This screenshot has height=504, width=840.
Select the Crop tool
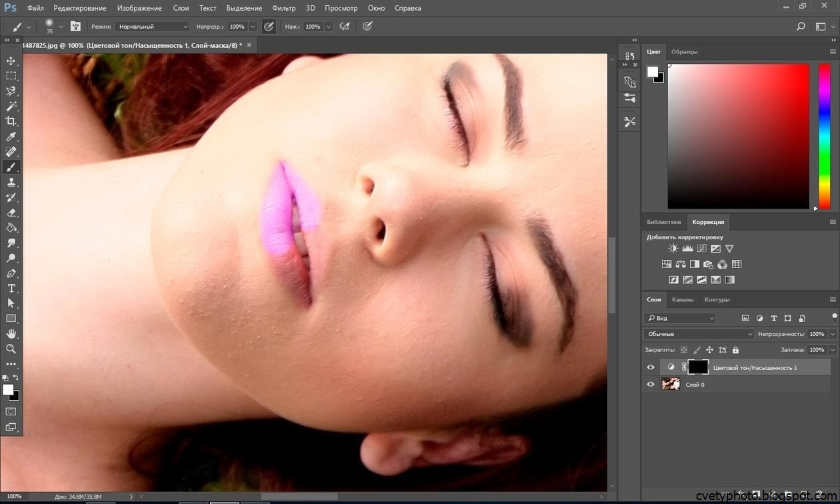(11, 121)
